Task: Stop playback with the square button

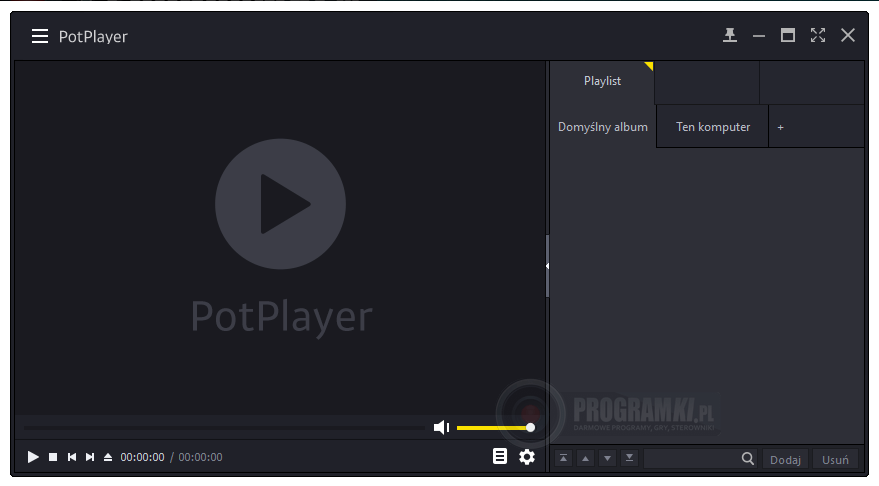Action: pos(53,457)
